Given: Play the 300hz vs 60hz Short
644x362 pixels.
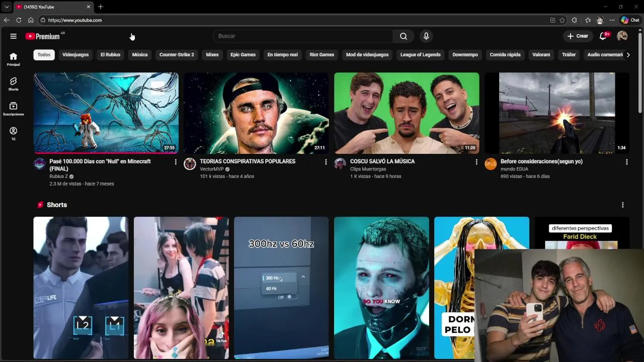Looking at the screenshot, I should [281, 288].
